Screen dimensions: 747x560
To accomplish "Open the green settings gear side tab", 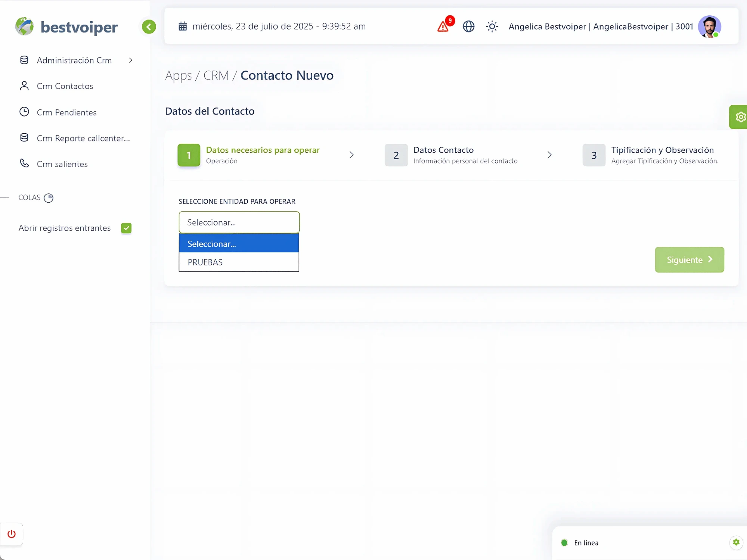I will point(738,117).
